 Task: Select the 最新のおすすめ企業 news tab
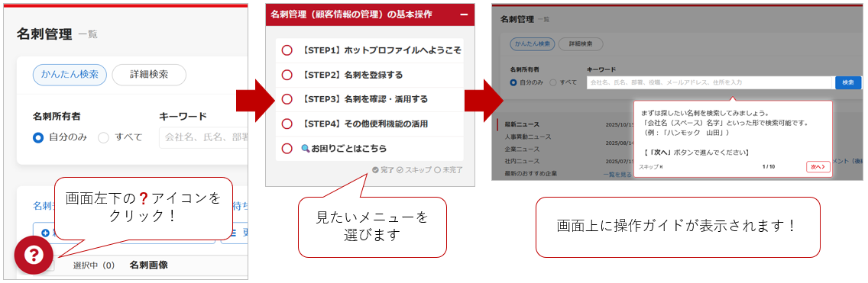pyautogui.click(x=532, y=174)
